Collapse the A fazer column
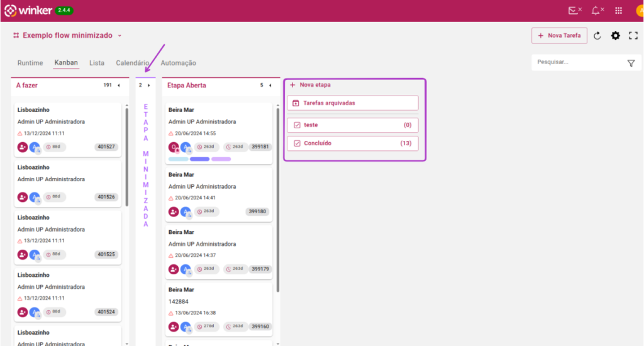The width and height of the screenshot is (644, 346). 119,86
